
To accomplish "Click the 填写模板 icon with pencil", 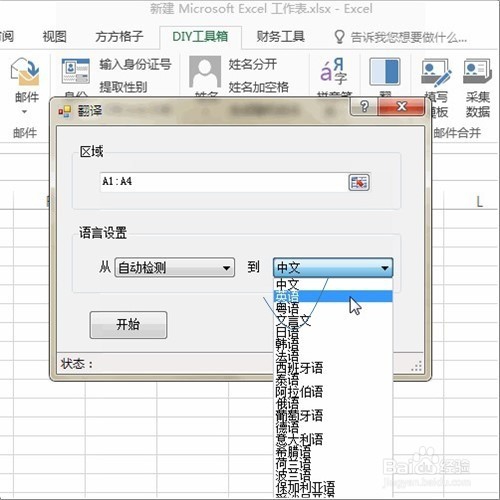I will pos(436,72).
